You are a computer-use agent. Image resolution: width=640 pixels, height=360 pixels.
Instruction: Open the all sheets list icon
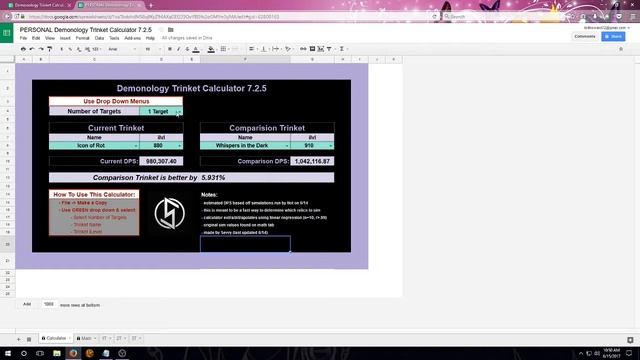pos(29,339)
